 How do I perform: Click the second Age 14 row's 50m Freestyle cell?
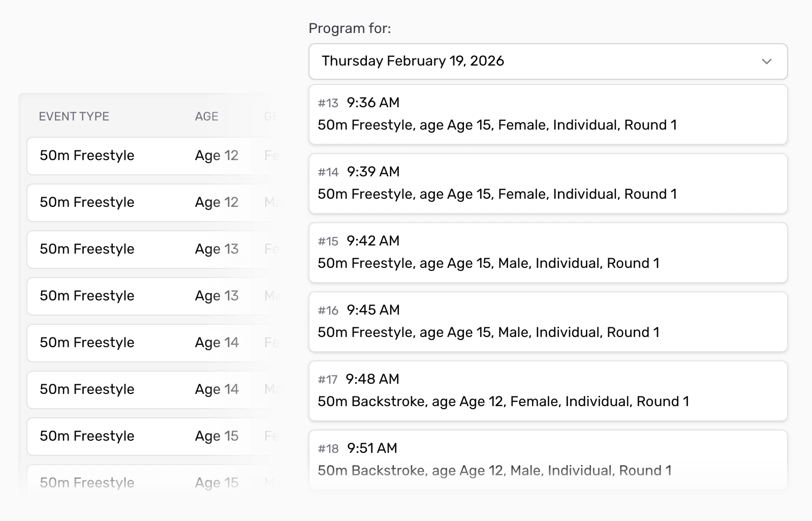(x=87, y=389)
